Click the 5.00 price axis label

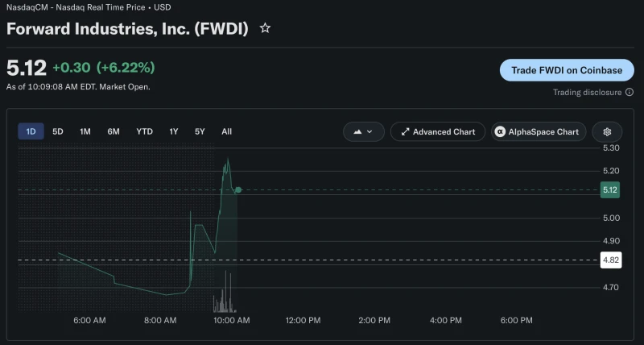611,218
